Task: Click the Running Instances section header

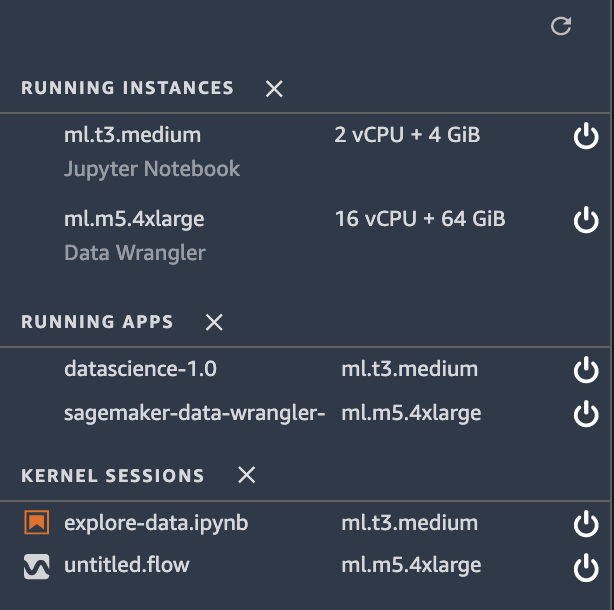Action: point(127,88)
